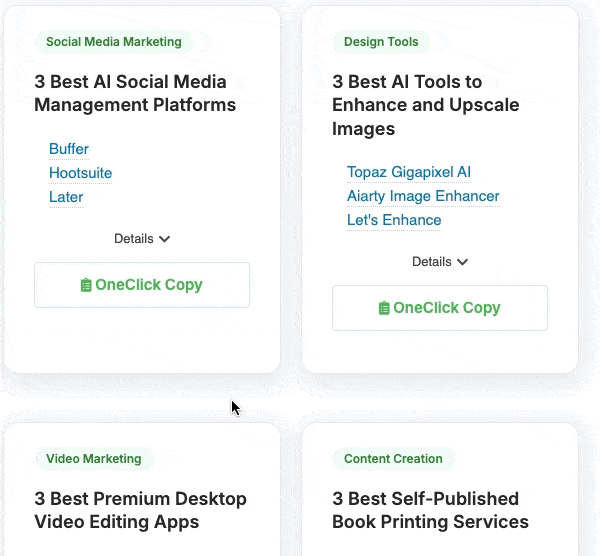Viewport: 600px width, 556px height.
Task: Open the Topaz Gigapixel AI link
Action: click(409, 172)
